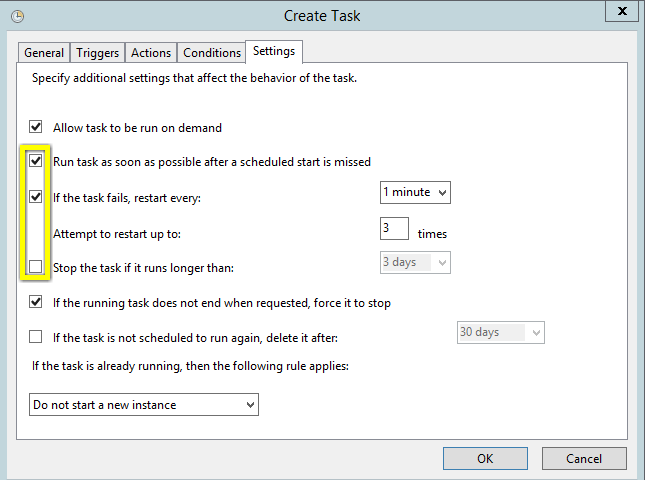
Task: Click the clock icon in the title bar
Action: coord(18,16)
